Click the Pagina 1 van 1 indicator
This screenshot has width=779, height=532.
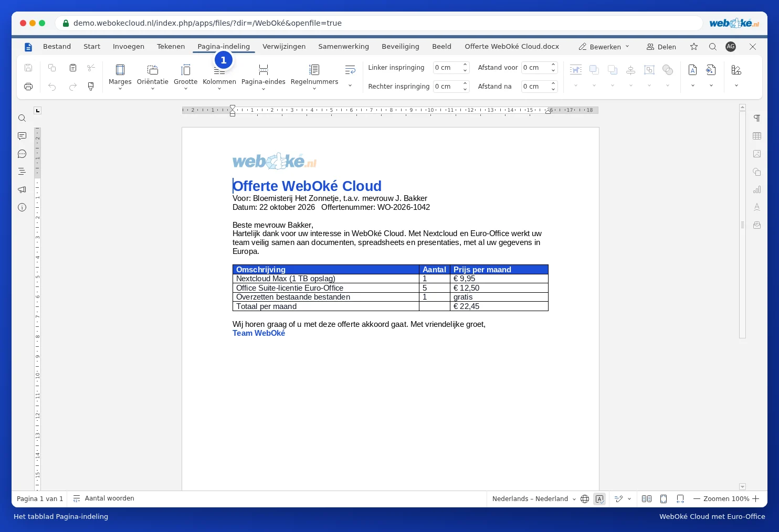40,499
